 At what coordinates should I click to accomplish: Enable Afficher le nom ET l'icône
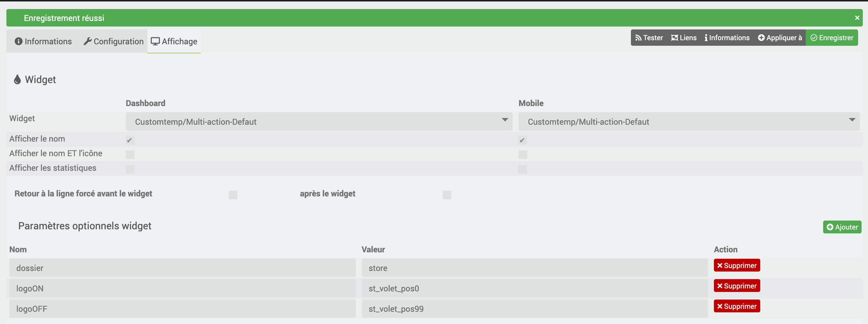pos(130,154)
